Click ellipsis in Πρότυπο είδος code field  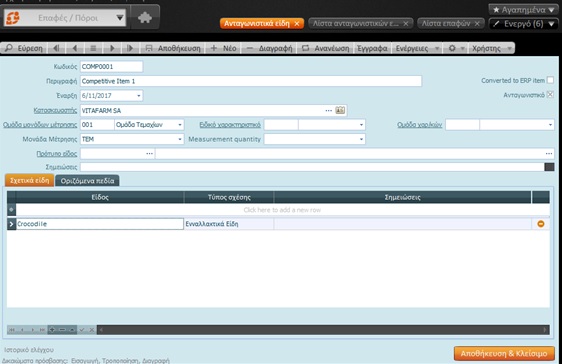(149, 154)
